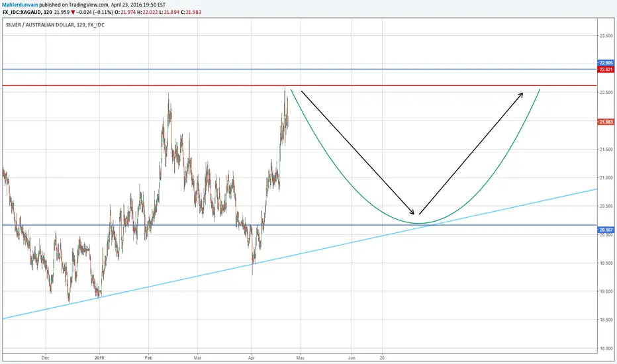This screenshot has width=617, height=364.
Task: Click the May time axis label
Action: (301, 357)
